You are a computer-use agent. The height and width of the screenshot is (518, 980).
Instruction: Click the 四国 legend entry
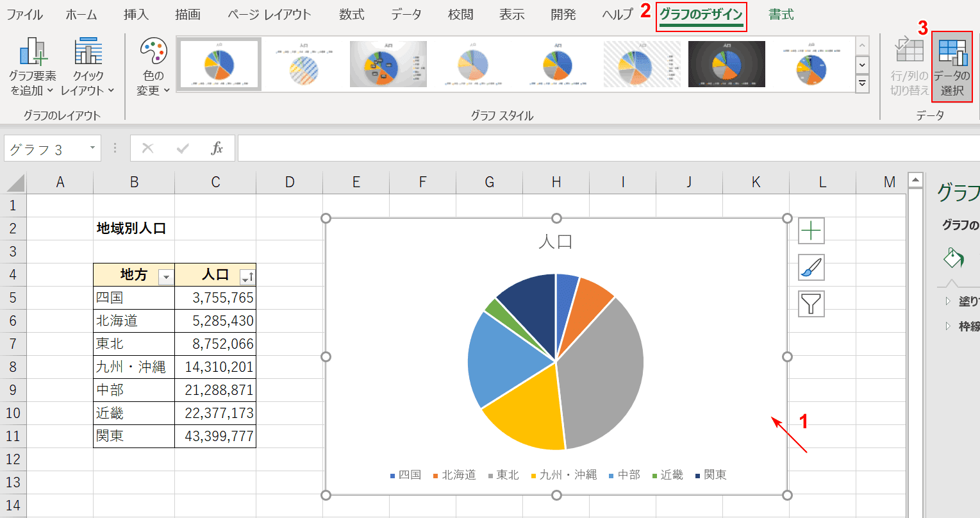pos(406,475)
